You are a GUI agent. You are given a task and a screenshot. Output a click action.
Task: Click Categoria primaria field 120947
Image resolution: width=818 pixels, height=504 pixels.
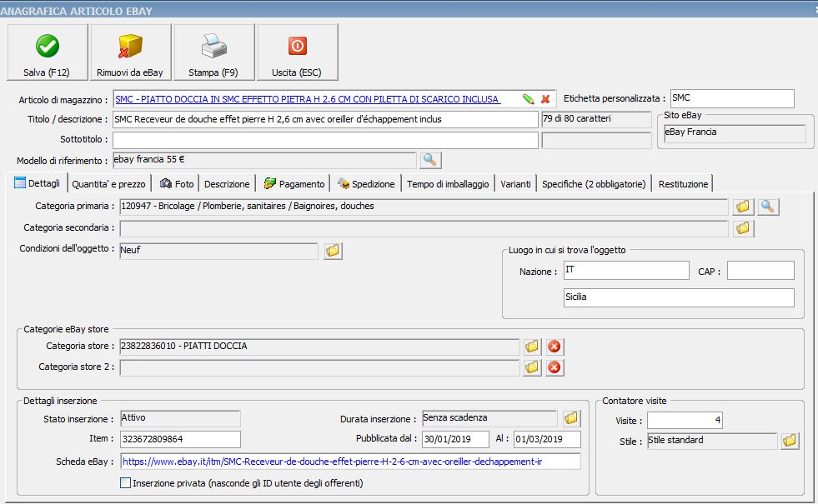[424, 207]
